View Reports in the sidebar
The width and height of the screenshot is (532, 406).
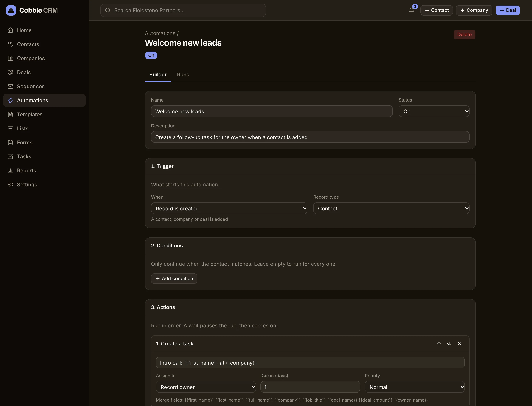44,170
